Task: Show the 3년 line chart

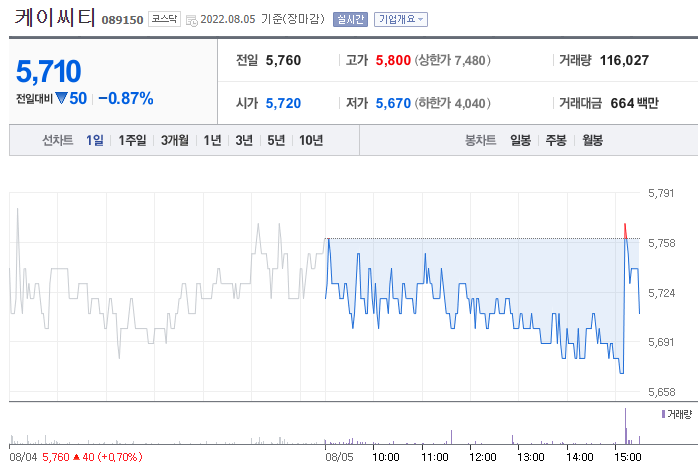Action: (244, 141)
